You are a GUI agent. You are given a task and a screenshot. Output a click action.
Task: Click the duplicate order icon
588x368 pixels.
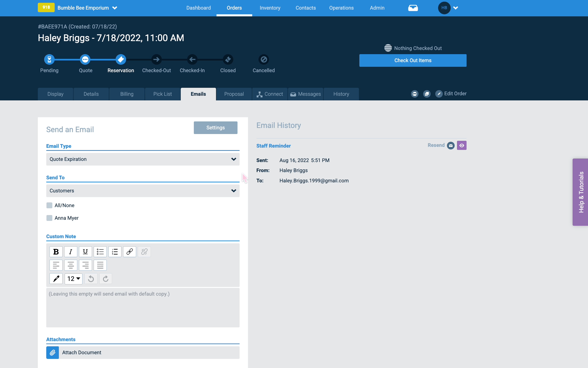[427, 94]
